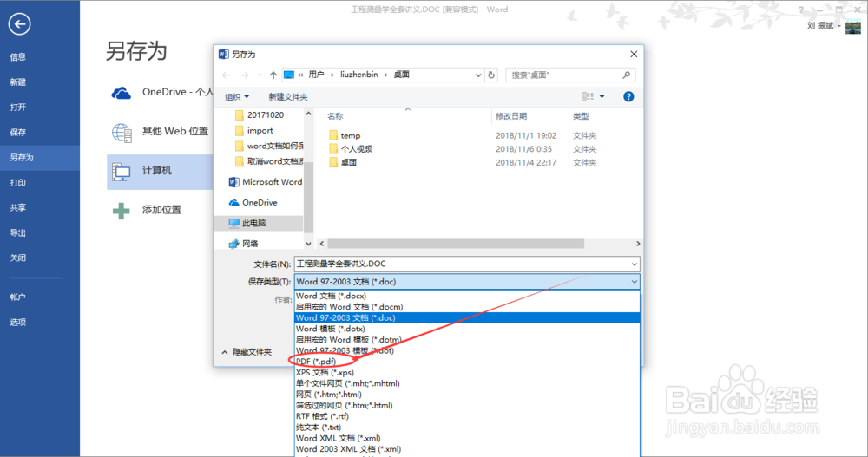Expand the 文件名 combo box arrow

click(634, 264)
